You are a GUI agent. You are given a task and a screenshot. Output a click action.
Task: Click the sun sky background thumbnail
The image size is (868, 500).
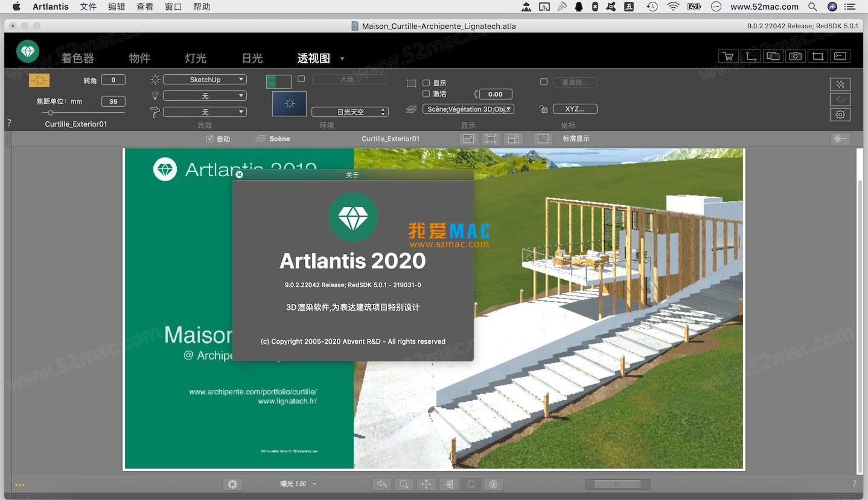(289, 104)
